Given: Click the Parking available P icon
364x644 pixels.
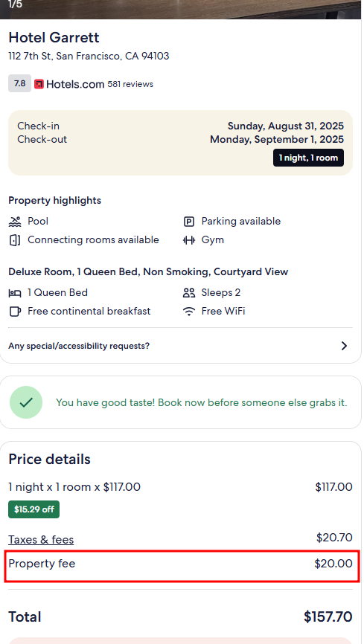Looking at the screenshot, I should 188,222.
